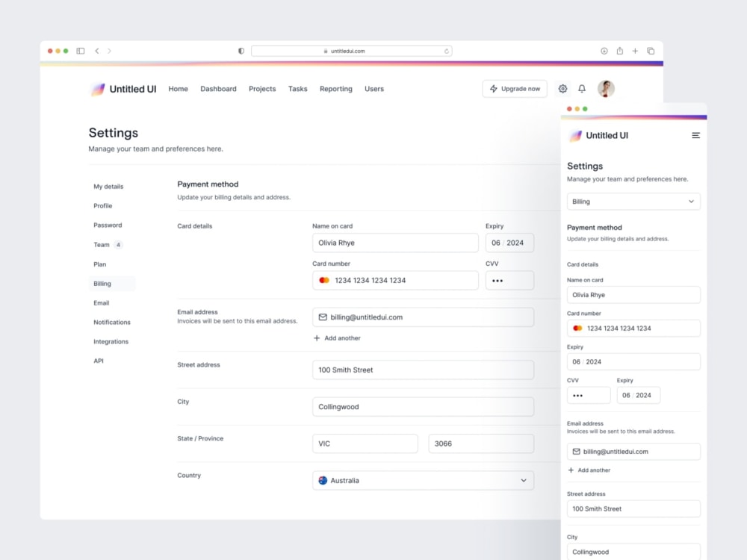Viewport: 747px width, 560px height.
Task: Open a new tab with plus icon
Action: [635, 51]
